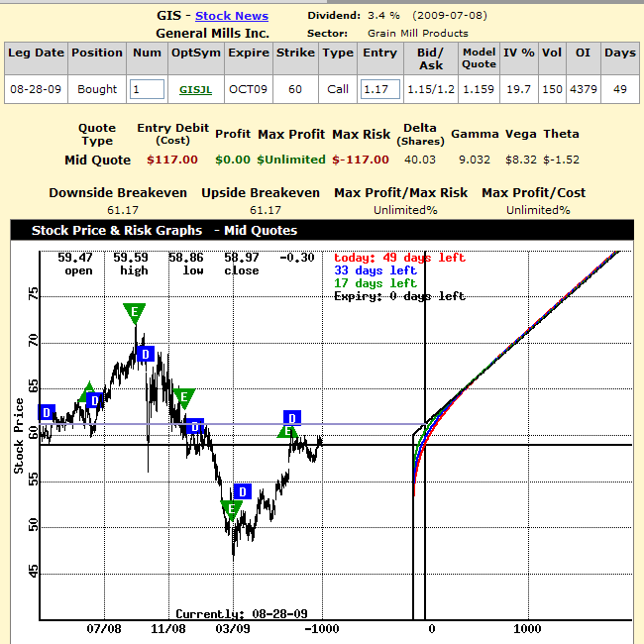Select the red 'today: 49 days left' legend

pos(398,258)
